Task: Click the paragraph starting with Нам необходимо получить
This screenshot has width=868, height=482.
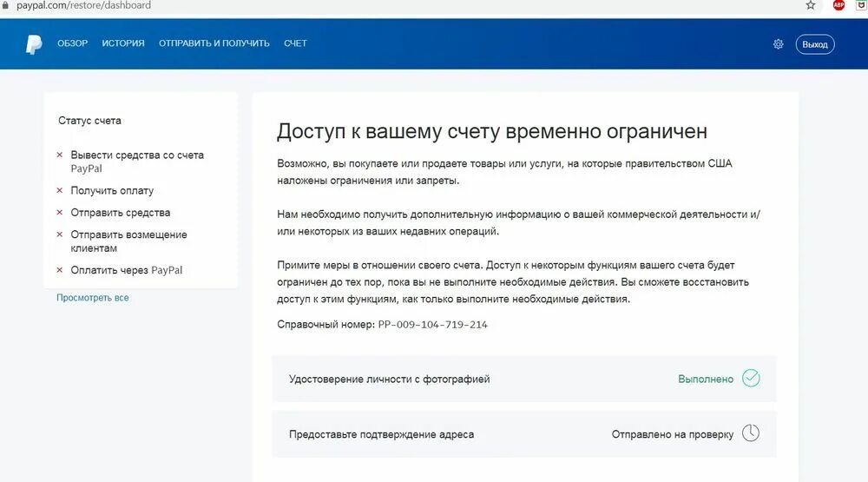Action: [x=519, y=222]
